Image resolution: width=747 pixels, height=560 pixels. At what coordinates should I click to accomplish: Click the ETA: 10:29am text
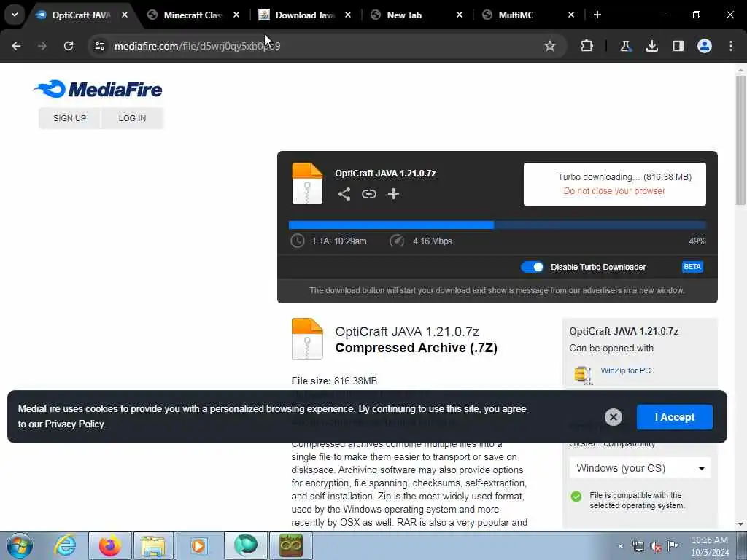[x=340, y=241]
